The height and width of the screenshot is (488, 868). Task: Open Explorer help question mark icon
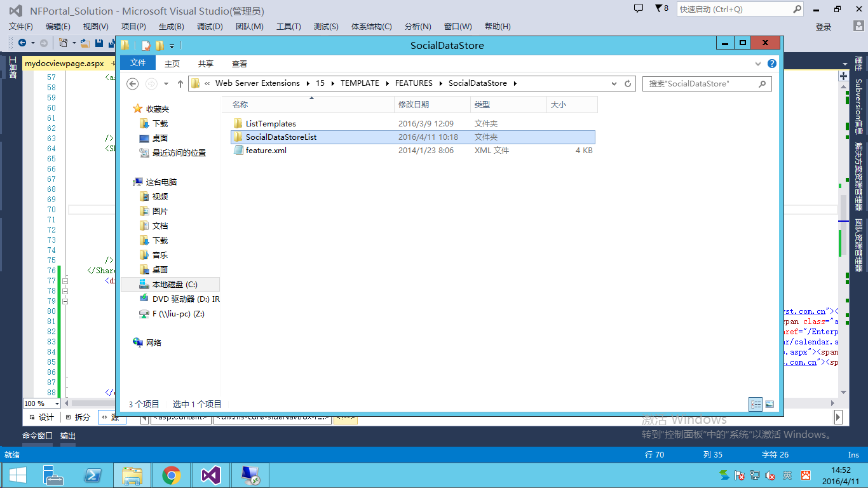click(x=772, y=64)
